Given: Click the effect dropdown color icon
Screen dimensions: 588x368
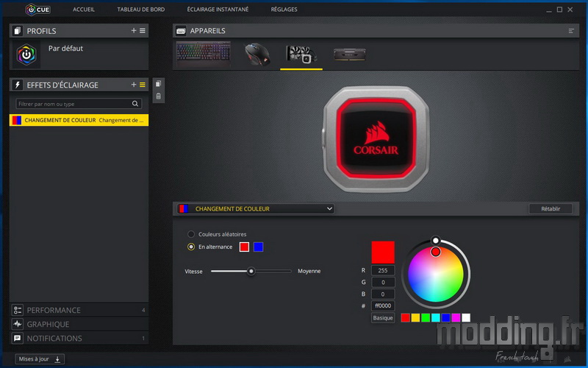Looking at the screenshot, I should click(x=183, y=208).
